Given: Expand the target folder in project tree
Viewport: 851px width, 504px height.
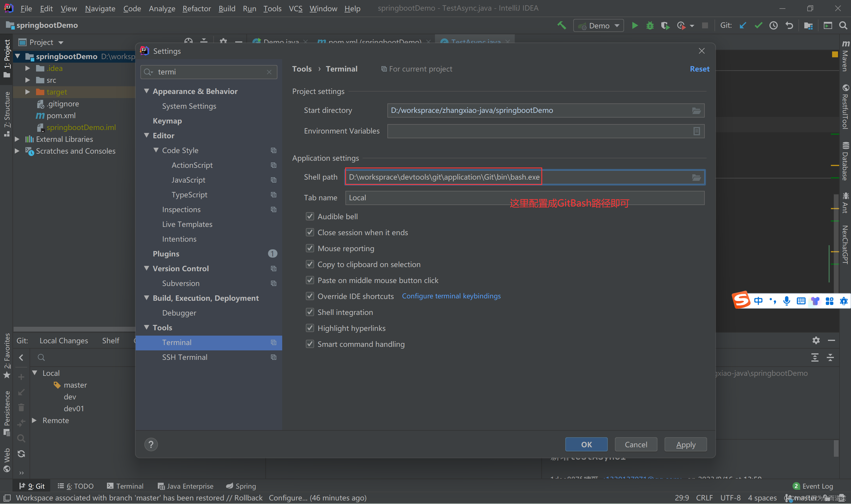Looking at the screenshot, I should (28, 92).
